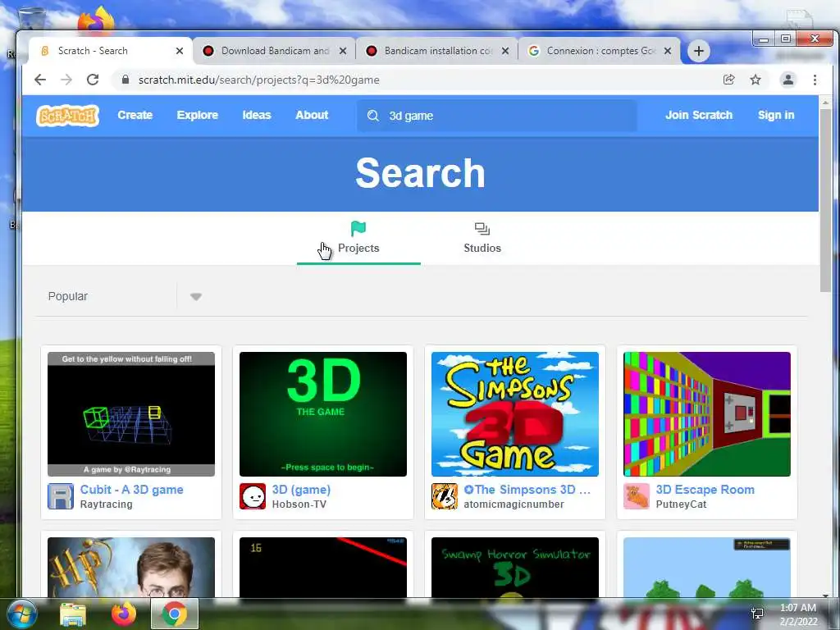Image resolution: width=840 pixels, height=630 pixels.
Task: Reload the page with the refresh icon
Action: coord(93,80)
